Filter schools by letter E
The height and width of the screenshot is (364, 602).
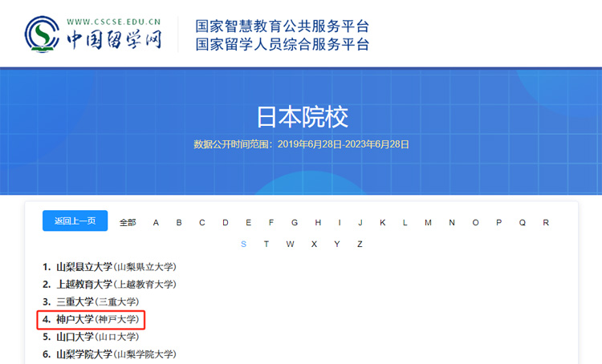coord(248,222)
